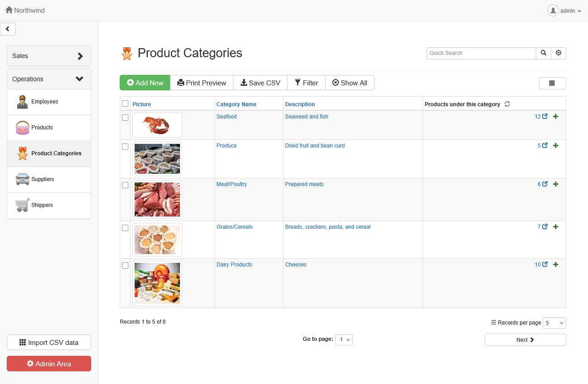Screen dimensions: 588x384
Task: Select the Employees sidebar icon
Action: click(x=22, y=102)
